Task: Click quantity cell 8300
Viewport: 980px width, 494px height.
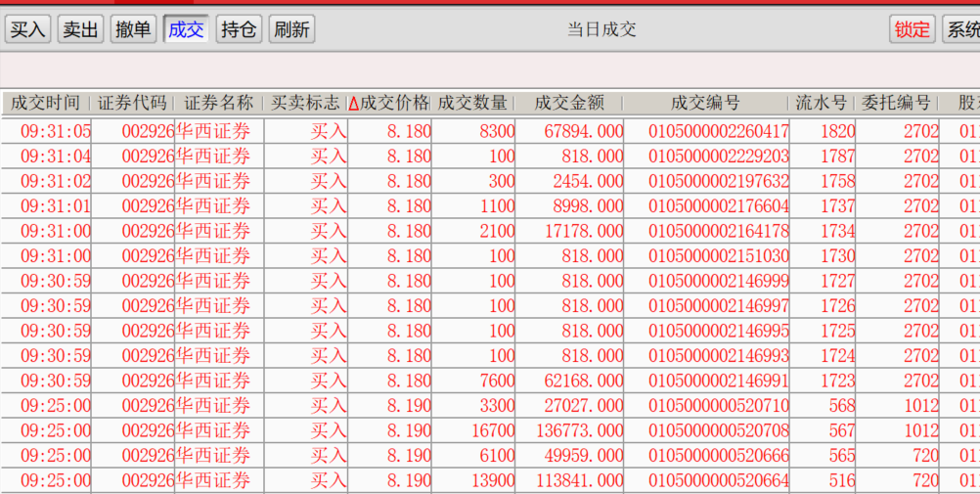Action: (x=498, y=131)
